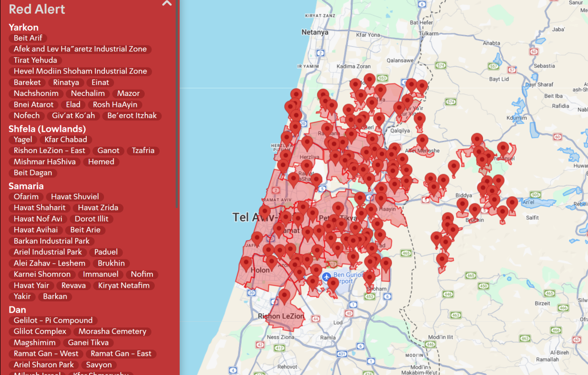Click the Dan region heading
The height and width of the screenshot is (375, 588).
(x=17, y=310)
